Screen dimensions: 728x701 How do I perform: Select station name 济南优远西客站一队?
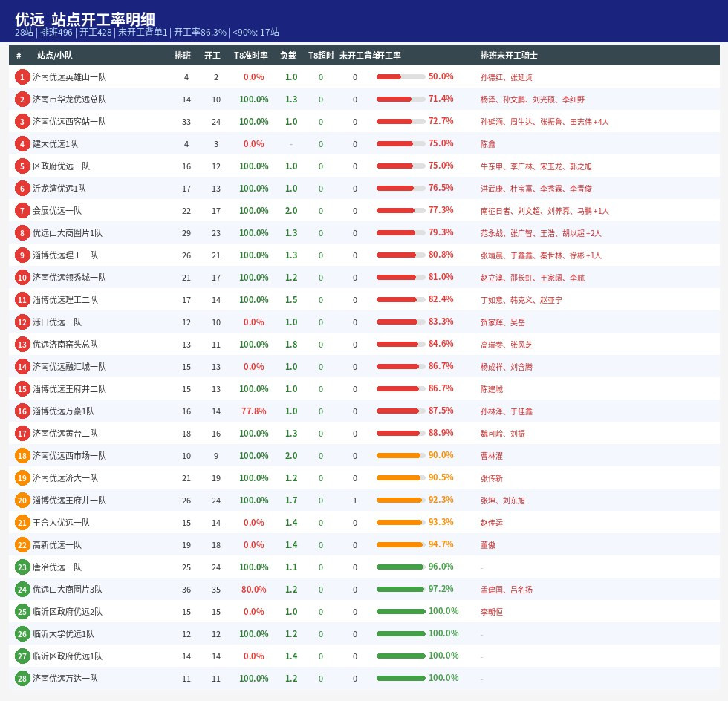click(x=69, y=122)
